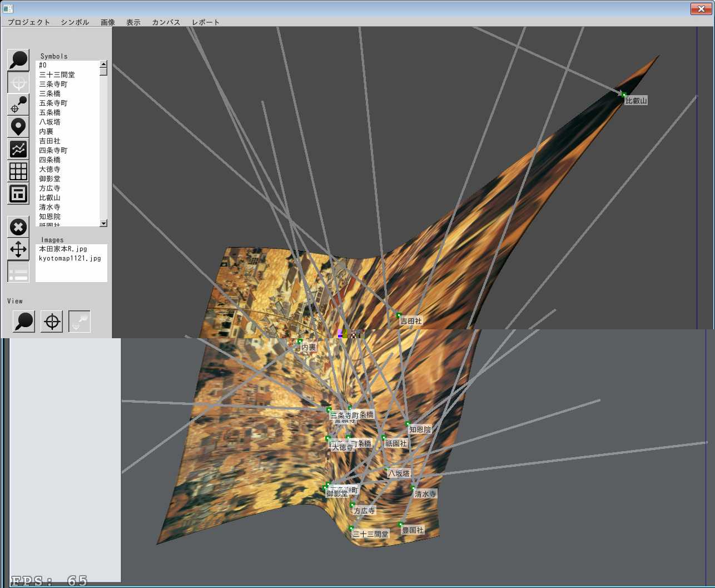The width and height of the screenshot is (715, 588).
Task: Select 五条寺町 in the Symbols list
Action: (x=67, y=103)
